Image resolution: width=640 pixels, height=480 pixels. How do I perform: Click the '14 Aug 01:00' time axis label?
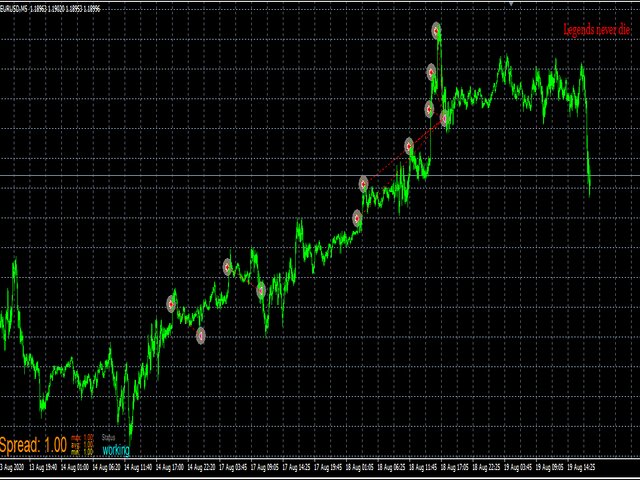pos(75,467)
